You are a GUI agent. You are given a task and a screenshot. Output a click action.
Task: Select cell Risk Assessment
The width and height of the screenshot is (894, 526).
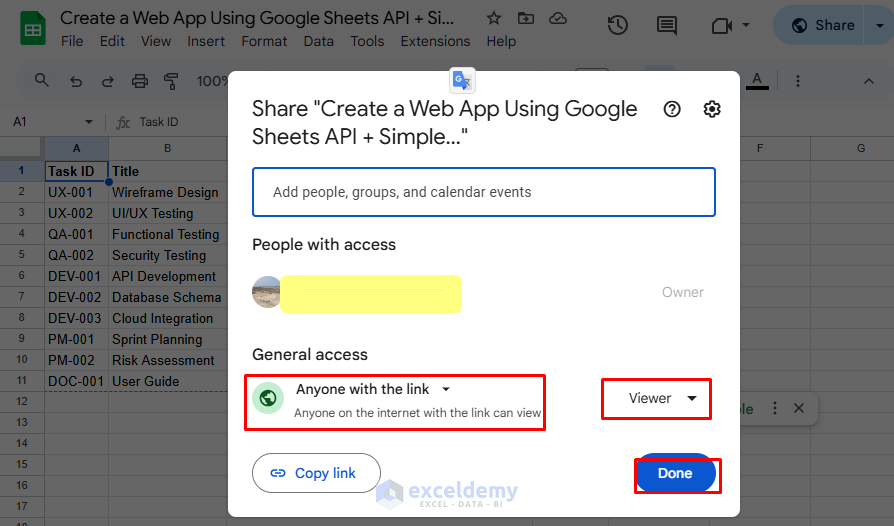(168, 361)
